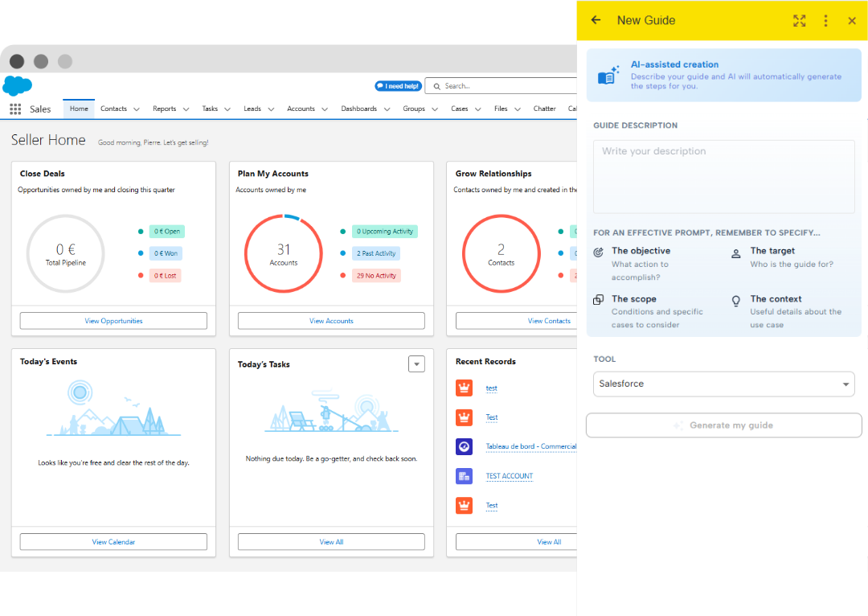Screen dimensions: 868x616
Task: Expand the New Guide panel to fullscreen
Action: click(x=799, y=21)
